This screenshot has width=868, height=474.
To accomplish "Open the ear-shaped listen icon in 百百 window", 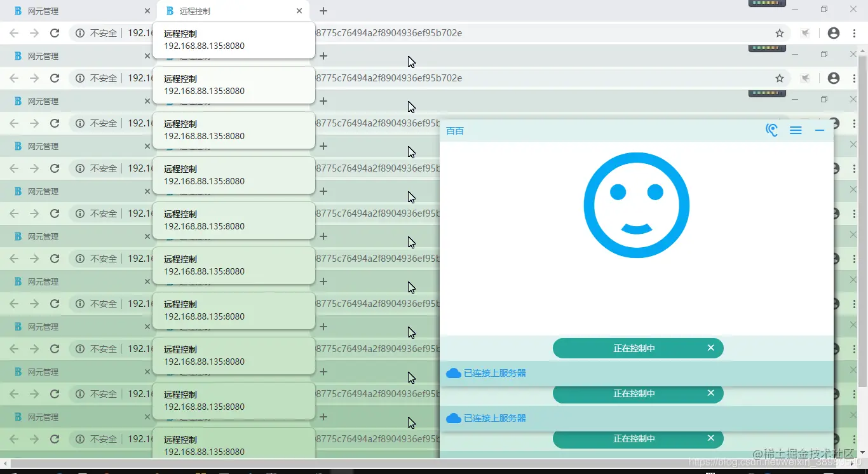I will 771,130.
